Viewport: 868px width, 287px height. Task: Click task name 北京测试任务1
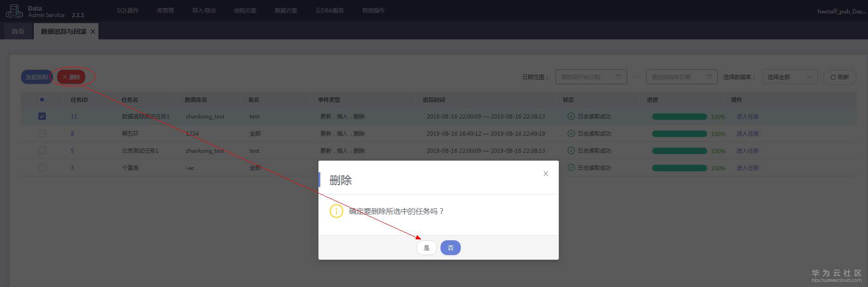pyautogui.click(x=140, y=151)
